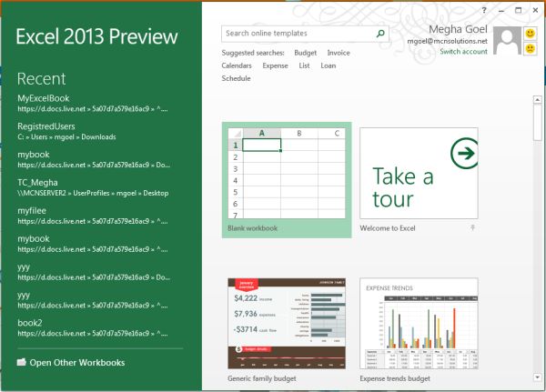Image resolution: width=546 pixels, height=392 pixels.
Task: Click the pin icon beside Welcome to Excel
Action: (x=472, y=228)
